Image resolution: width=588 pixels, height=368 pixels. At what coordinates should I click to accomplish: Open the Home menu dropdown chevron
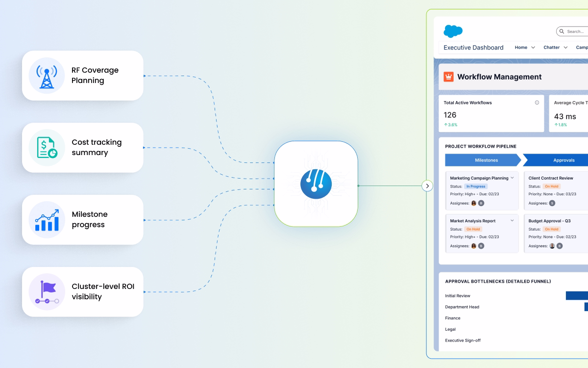pyautogui.click(x=533, y=48)
